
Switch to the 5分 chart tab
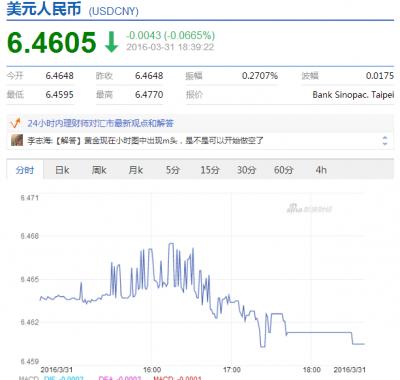173,170
